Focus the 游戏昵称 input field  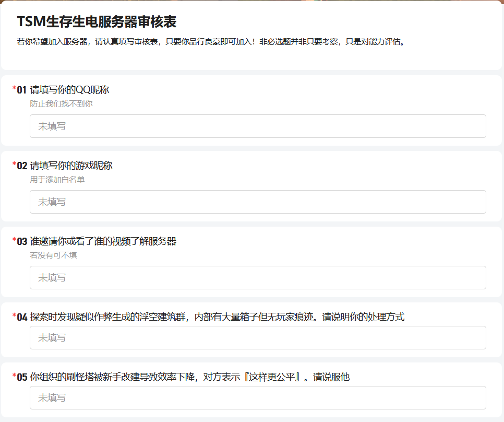(258, 202)
